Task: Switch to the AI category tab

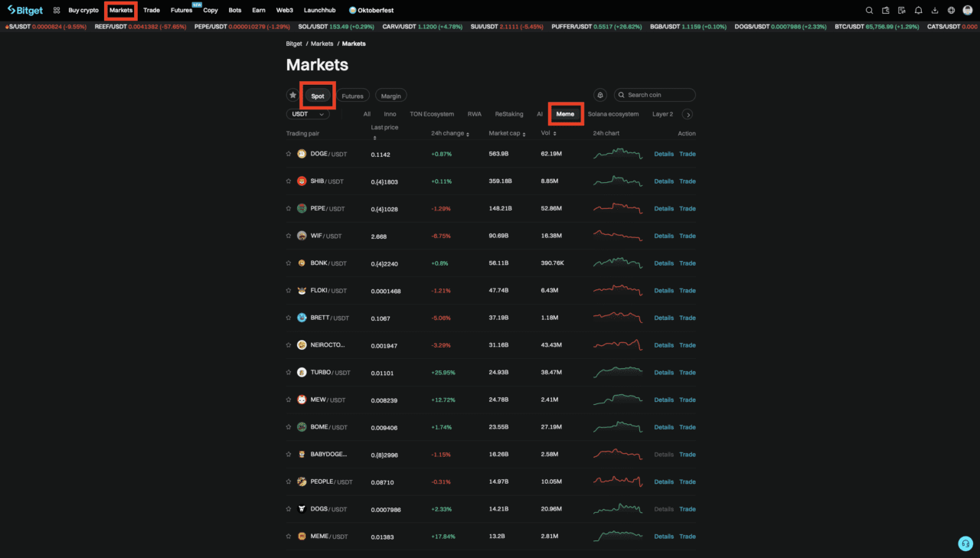Action: [x=540, y=114]
